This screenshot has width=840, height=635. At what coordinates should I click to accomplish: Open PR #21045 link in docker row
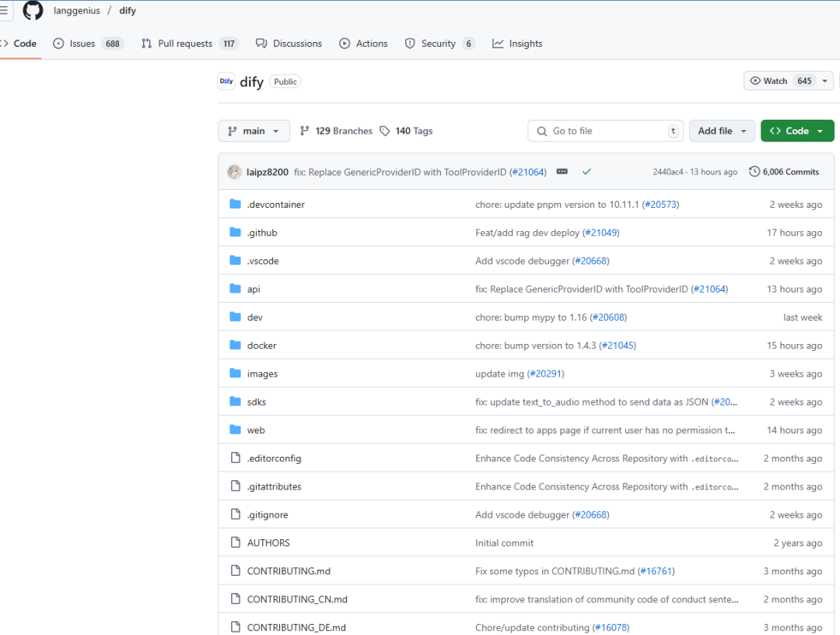pos(618,346)
